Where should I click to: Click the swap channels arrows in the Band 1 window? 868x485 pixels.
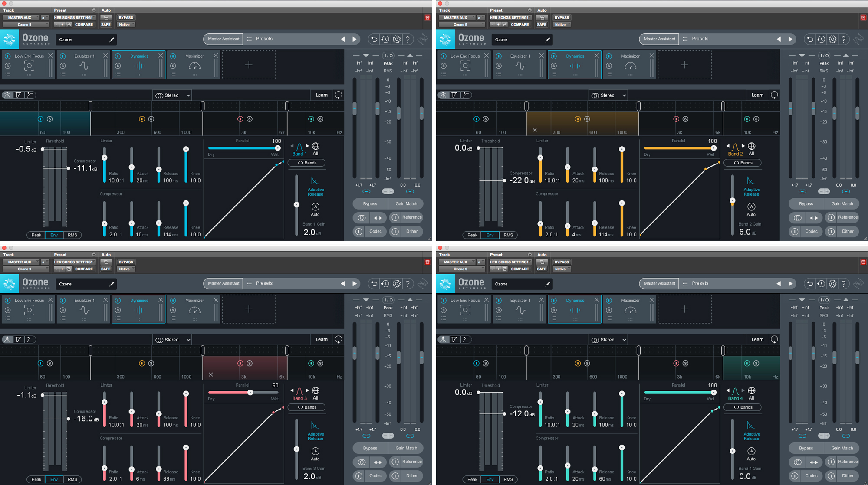click(378, 218)
